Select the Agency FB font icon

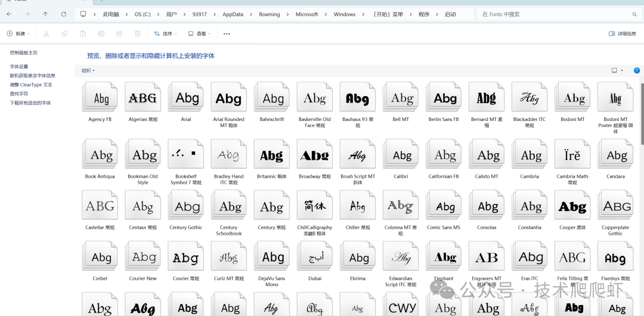click(100, 97)
